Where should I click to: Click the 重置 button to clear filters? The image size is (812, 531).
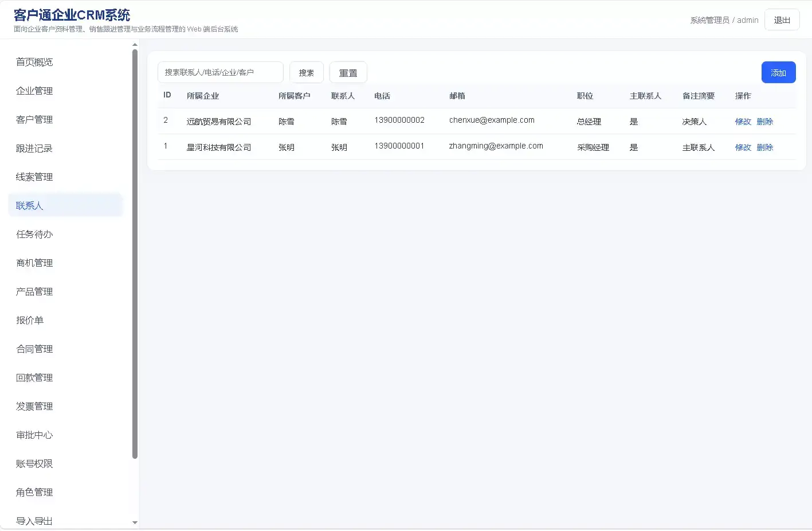point(348,72)
